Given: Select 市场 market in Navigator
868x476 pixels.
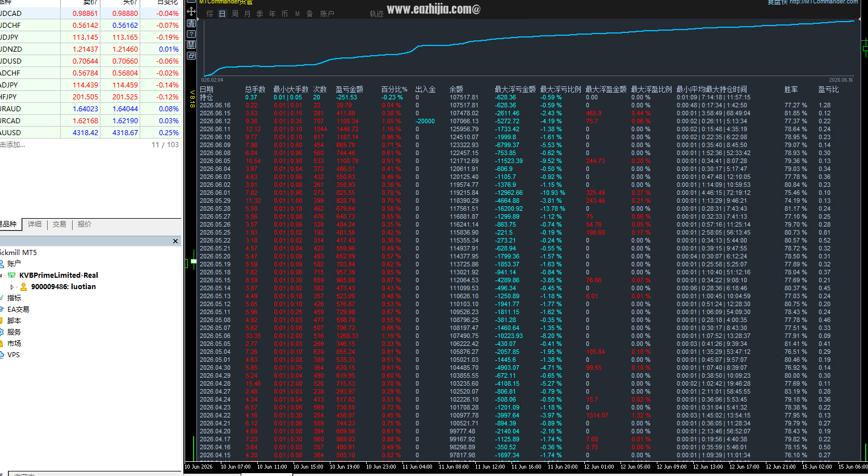Looking at the screenshot, I should 14,343.
